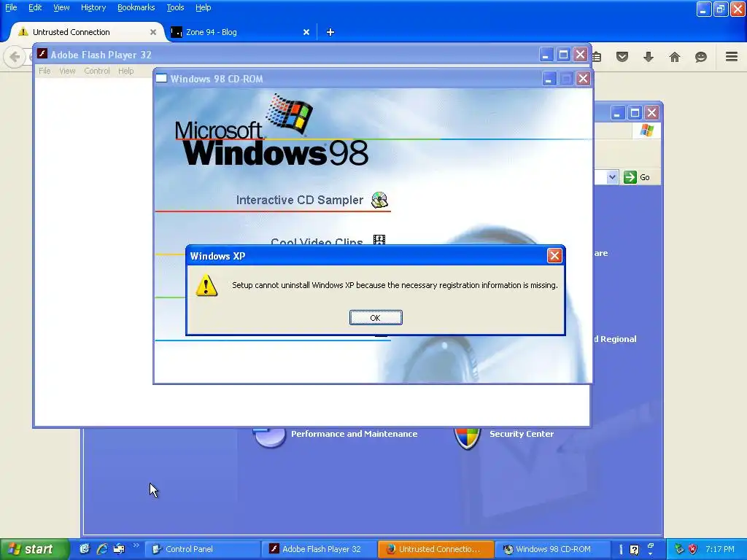This screenshot has width=747, height=560.
Task: Click the Firefox back arrow button
Action: click(15, 57)
